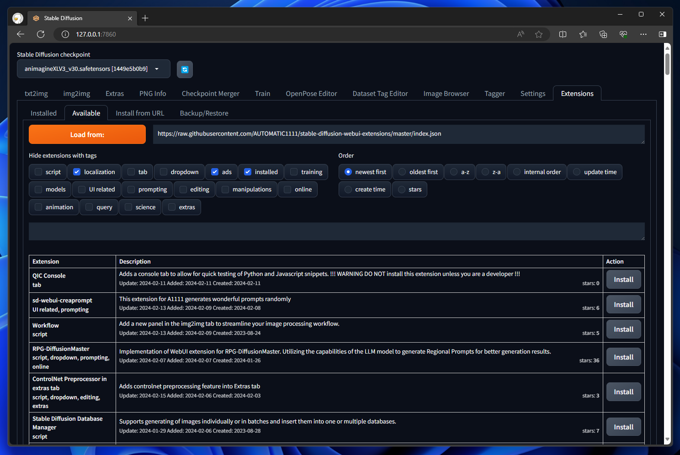This screenshot has height=455, width=680.
Task: Open the Checkpoint Merger tab
Action: pyautogui.click(x=210, y=94)
